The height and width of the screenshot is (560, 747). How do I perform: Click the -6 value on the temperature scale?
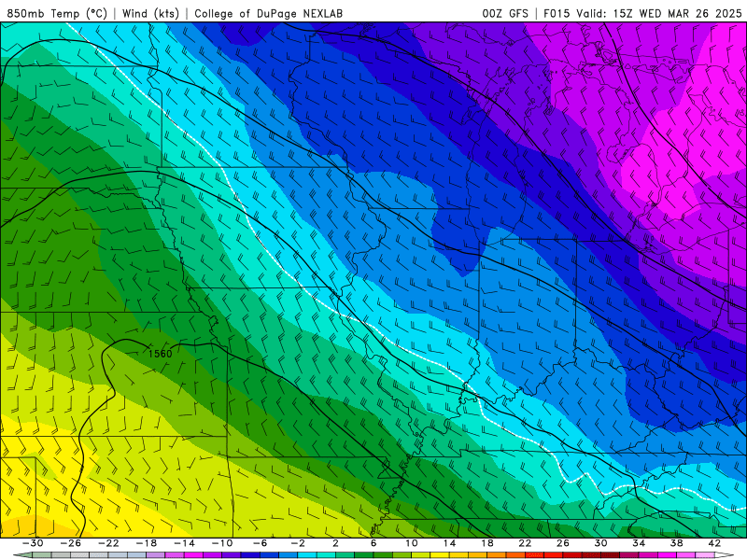tap(260, 543)
